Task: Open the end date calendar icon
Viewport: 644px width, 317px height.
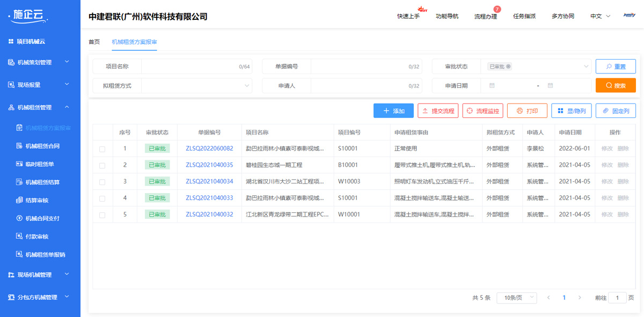Action: [x=551, y=86]
